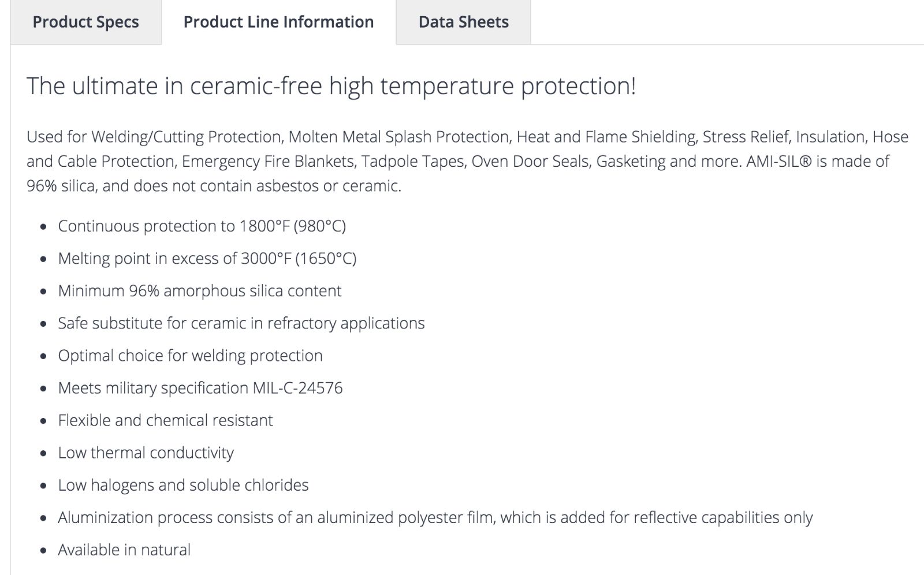This screenshot has width=924, height=575.
Task: Click the Available in natural bullet
Action: tap(124, 549)
